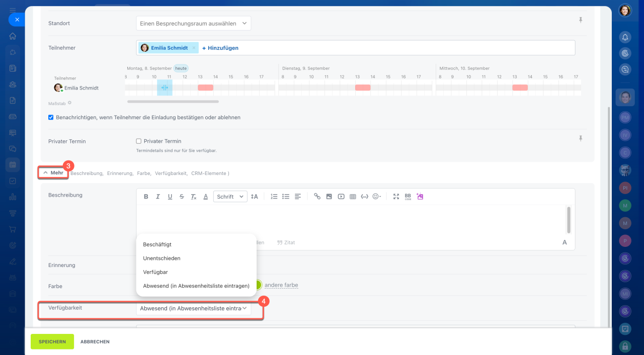The image size is (644, 355).
Task: Open AI image generator icon in editor
Action: (420, 197)
